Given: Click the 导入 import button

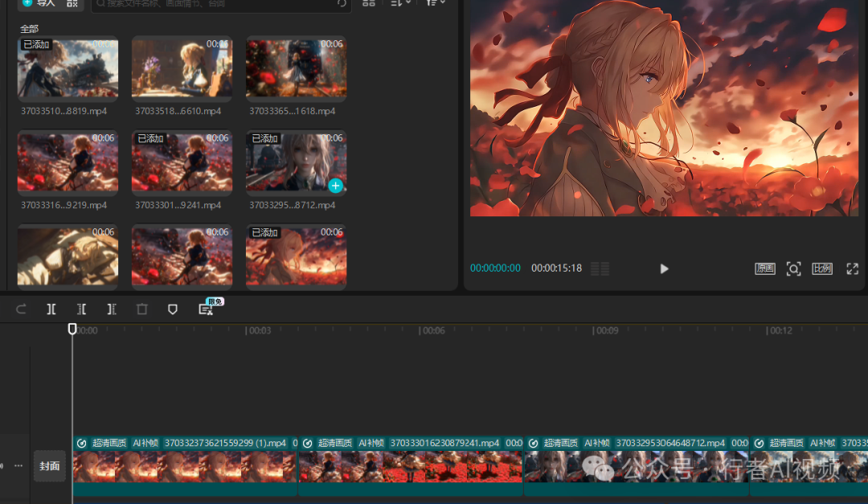Looking at the screenshot, I should pos(39,3).
